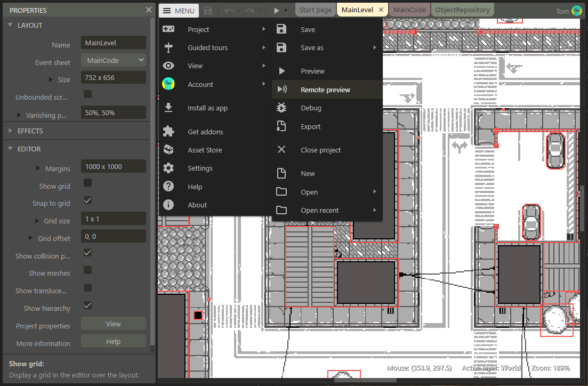This screenshot has height=386, width=588.
Task: Click the Debug bug icon
Action: tap(281, 108)
